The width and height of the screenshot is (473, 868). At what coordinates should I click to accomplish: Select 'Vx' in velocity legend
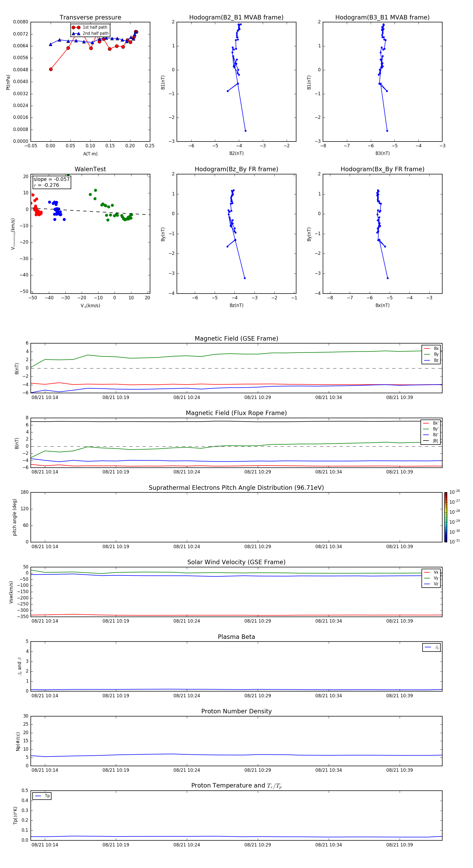431,572
